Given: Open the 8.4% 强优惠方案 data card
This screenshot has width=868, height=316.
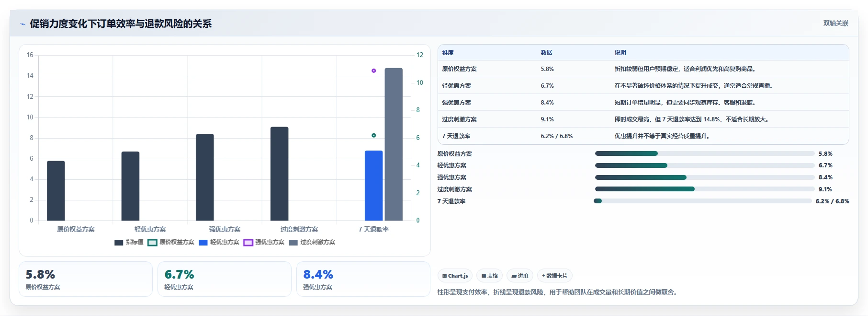Looking at the screenshot, I should point(363,279).
